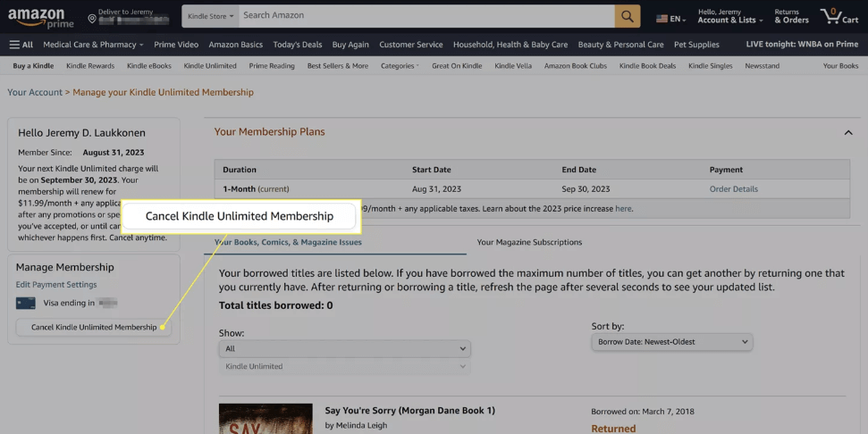Image resolution: width=868 pixels, height=434 pixels.
Task: Click the delivery location pin icon
Action: pos(92,19)
